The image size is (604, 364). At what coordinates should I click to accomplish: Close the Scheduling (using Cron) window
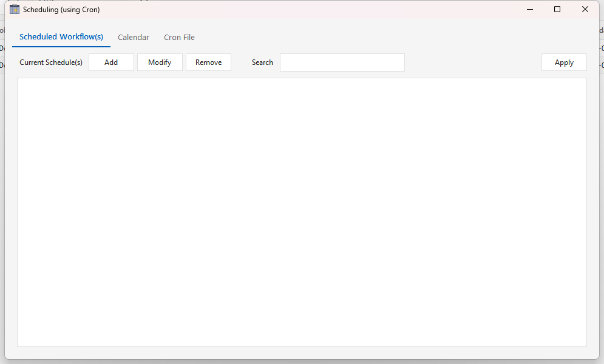(x=585, y=9)
